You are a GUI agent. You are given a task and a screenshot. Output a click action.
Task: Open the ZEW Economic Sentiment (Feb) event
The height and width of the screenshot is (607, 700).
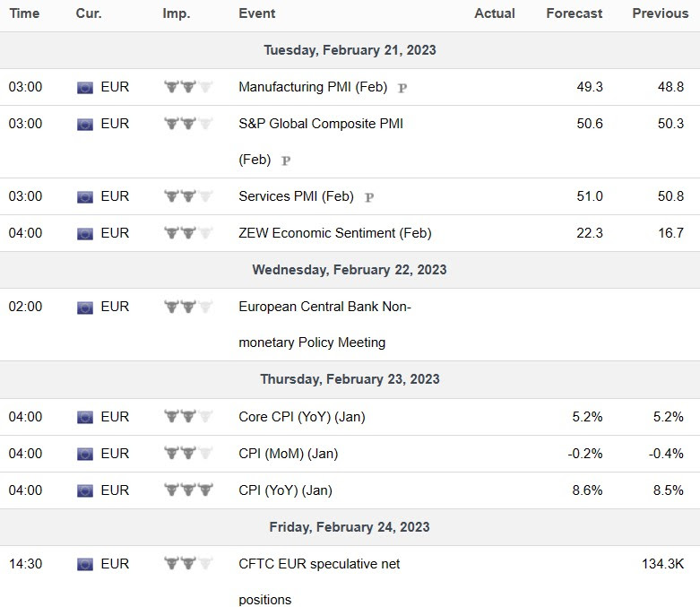coord(334,233)
